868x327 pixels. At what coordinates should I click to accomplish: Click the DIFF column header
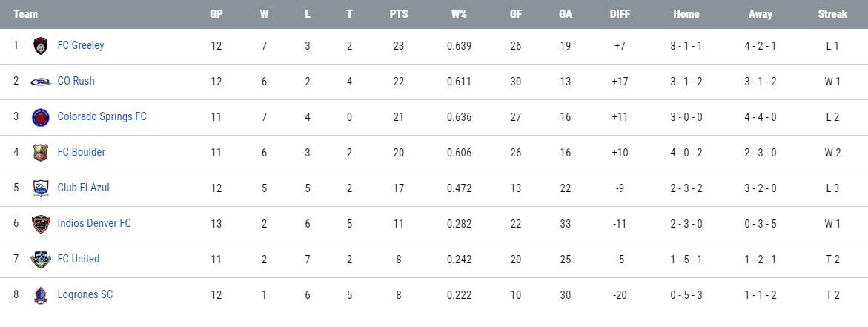[620, 14]
